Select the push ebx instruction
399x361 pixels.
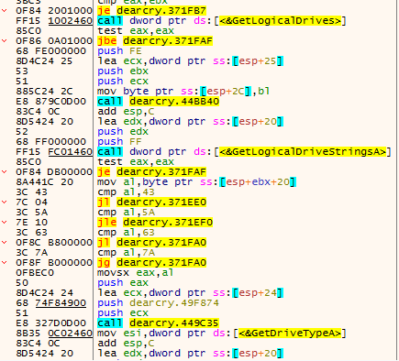[123, 71]
